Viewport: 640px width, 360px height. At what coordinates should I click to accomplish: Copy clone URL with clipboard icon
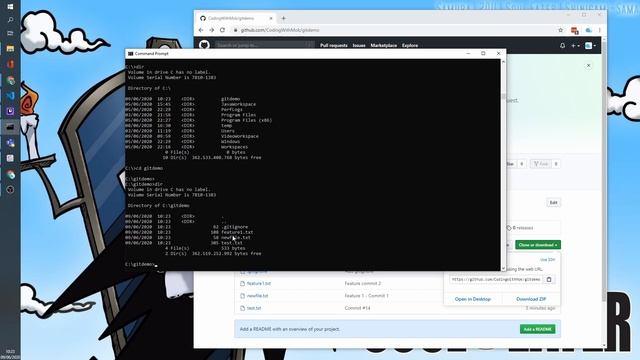pos(549,280)
